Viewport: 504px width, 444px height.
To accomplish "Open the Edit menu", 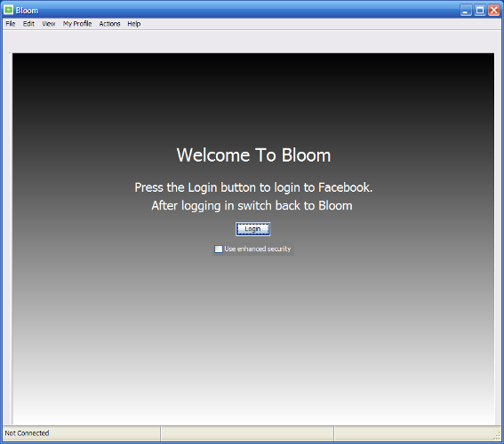I will pyautogui.click(x=28, y=24).
